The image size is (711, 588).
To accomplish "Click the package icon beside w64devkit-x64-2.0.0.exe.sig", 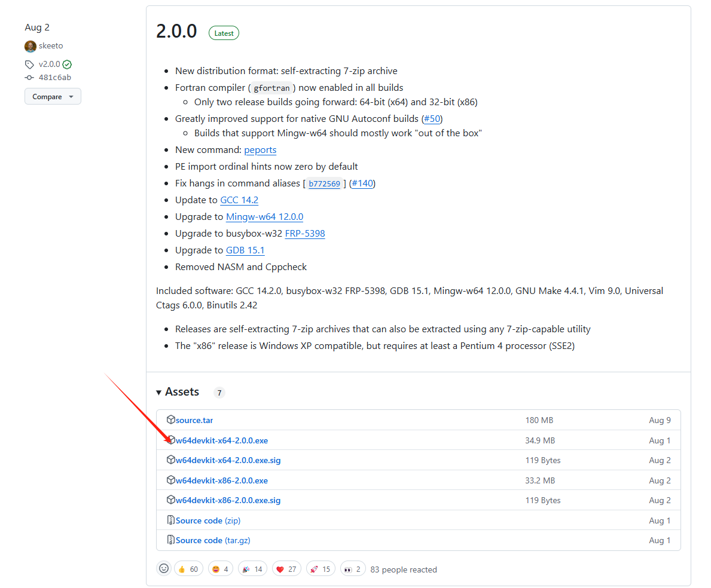I will coord(171,460).
